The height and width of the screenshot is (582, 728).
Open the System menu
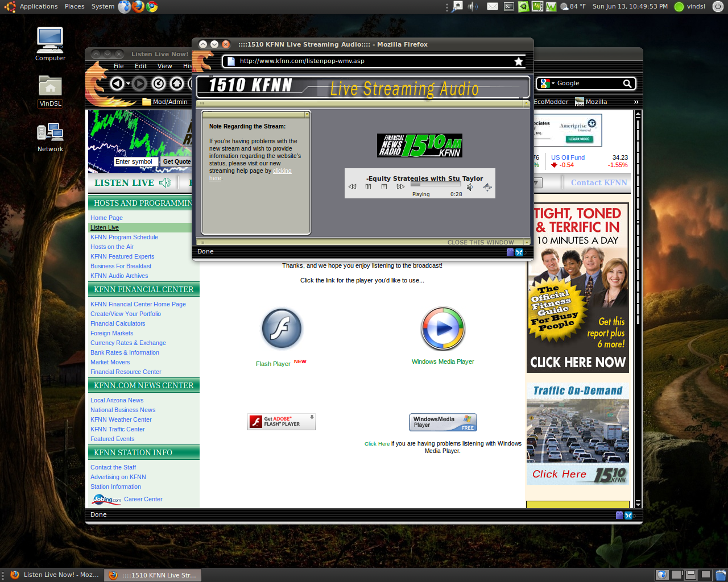(x=103, y=7)
